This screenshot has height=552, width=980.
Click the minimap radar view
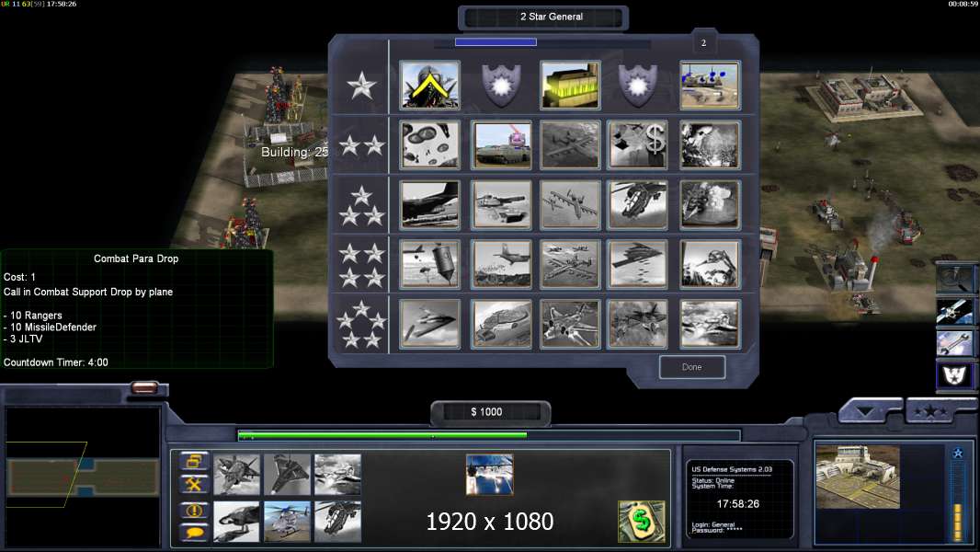[x=83, y=477]
